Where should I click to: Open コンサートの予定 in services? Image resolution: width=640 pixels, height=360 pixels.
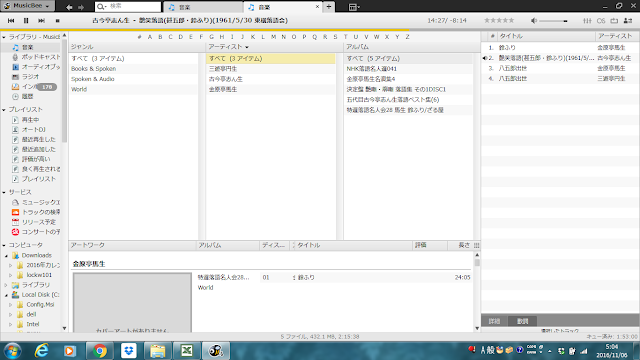(x=36, y=232)
